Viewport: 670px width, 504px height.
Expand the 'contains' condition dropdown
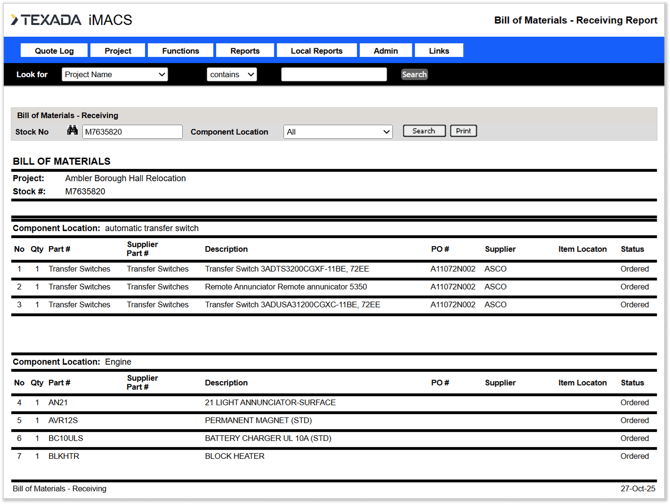(x=232, y=75)
